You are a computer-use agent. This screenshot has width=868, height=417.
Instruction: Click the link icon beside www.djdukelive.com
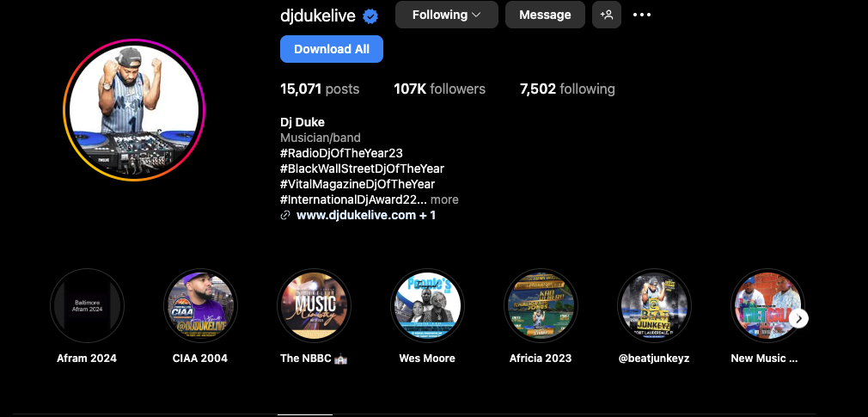tap(285, 216)
